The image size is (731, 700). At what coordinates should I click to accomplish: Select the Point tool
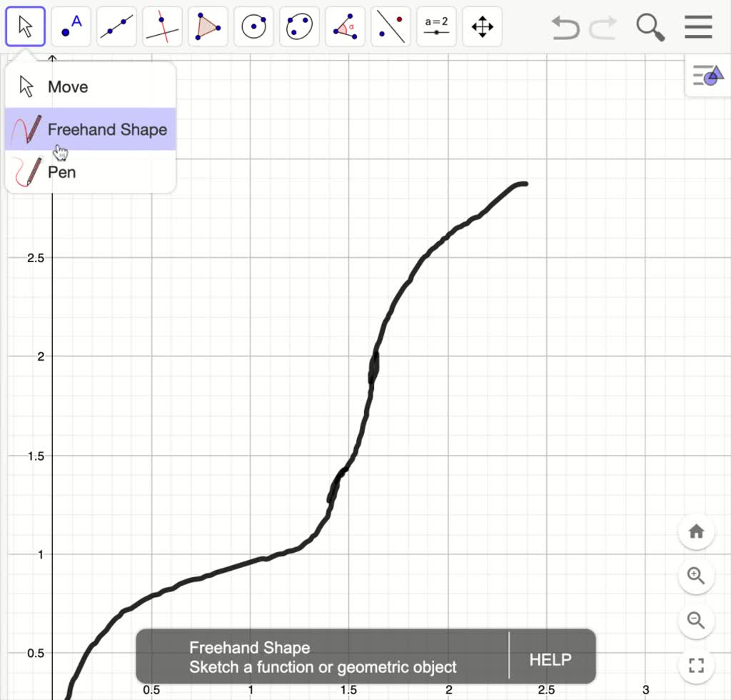(x=71, y=26)
